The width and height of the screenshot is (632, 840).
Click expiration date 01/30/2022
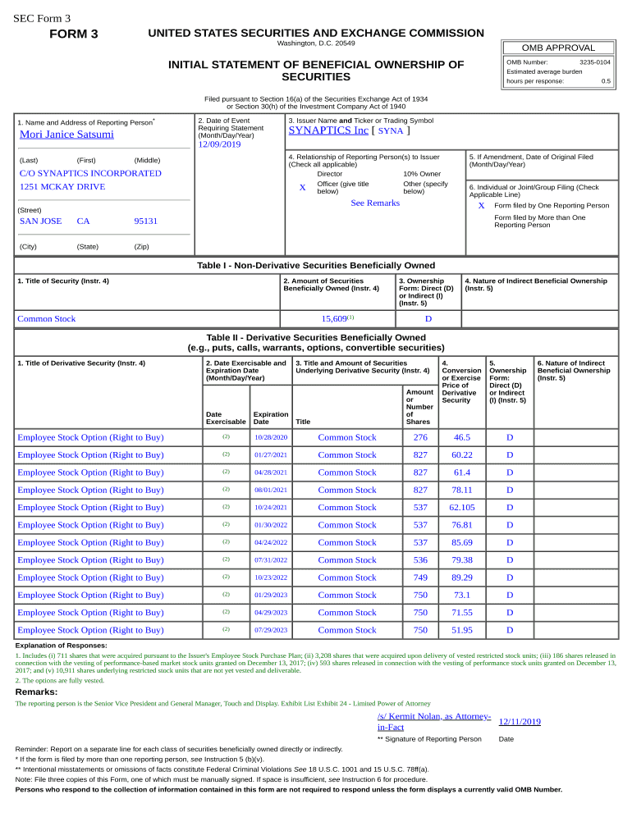click(271, 525)
